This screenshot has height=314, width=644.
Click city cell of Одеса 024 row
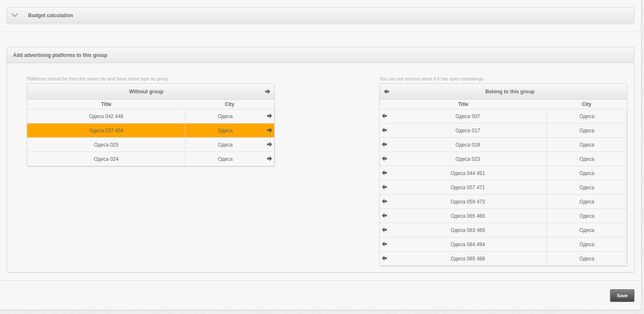click(x=225, y=159)
